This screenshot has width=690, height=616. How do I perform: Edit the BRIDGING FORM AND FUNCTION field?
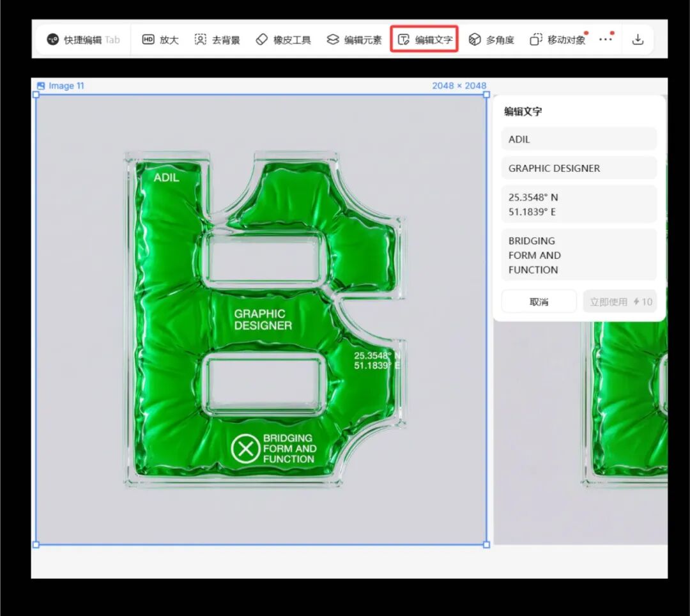pyautogui.click(x=579, y=255)
